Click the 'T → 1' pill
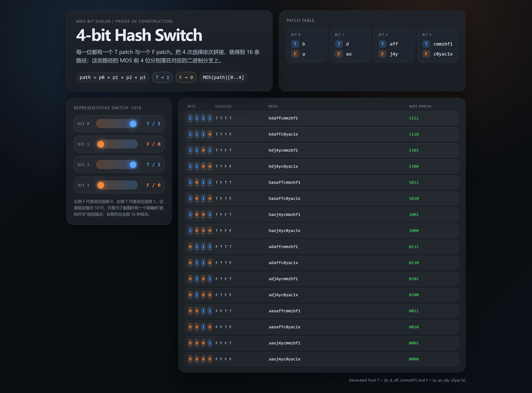 162,77
